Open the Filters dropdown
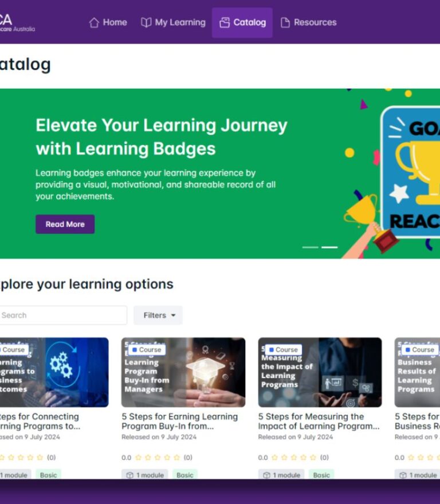The height and width of the screenshot is (504, 440). pos(158,315)
